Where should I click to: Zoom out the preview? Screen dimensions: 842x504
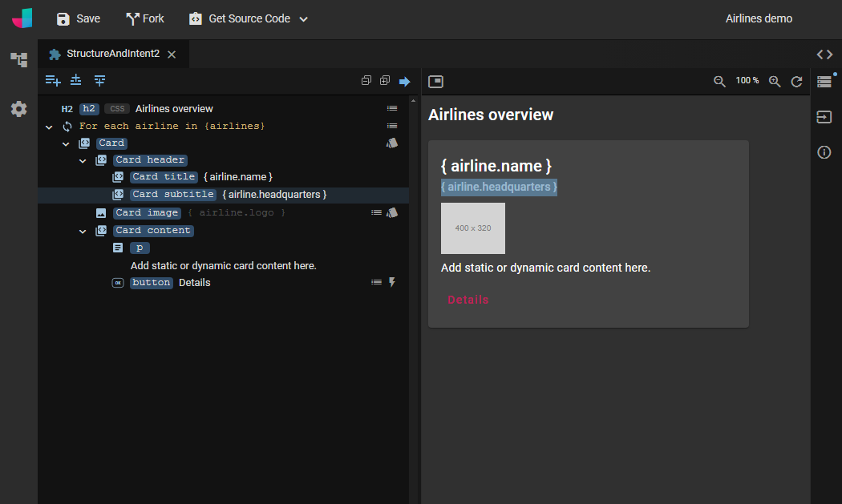click(x=719, y=81)
